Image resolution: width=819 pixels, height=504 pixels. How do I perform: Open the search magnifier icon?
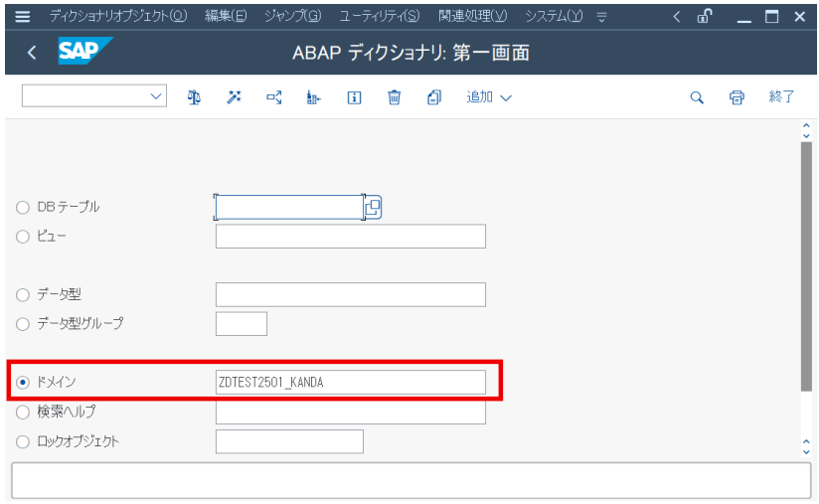click(x=697, y=97)
